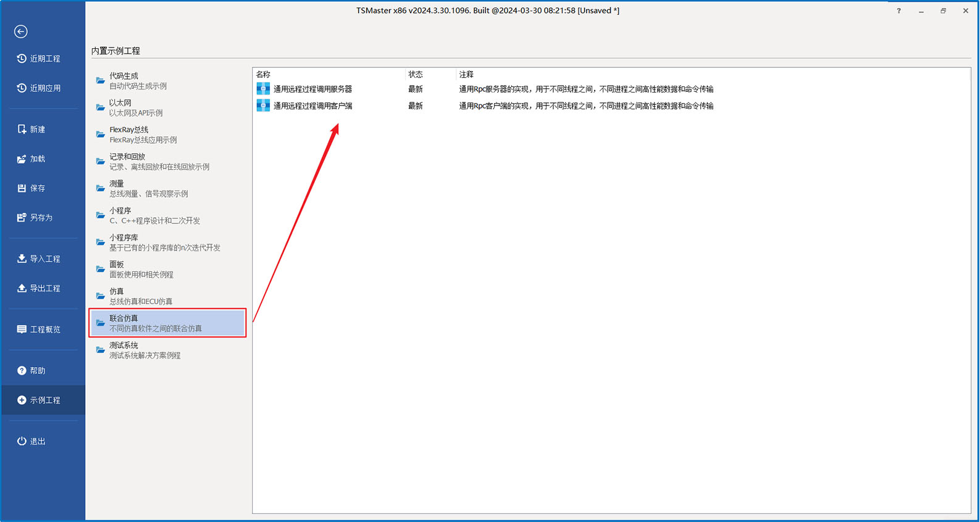
Task: Click the Rpc客户端 comment text
Action: [x=586, y=106]
